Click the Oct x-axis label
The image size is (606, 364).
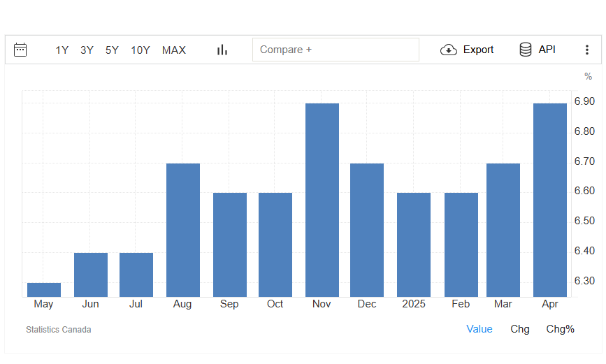pyautogui.click(x=275, y=304)
